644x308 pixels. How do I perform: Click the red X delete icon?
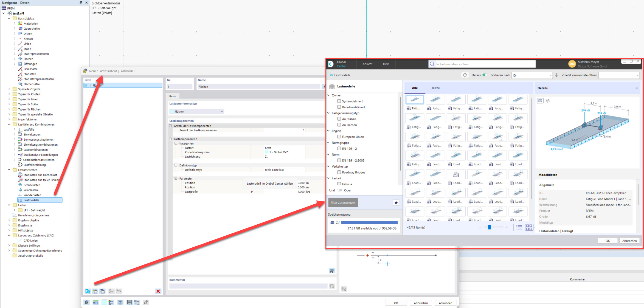click(158, 291)
